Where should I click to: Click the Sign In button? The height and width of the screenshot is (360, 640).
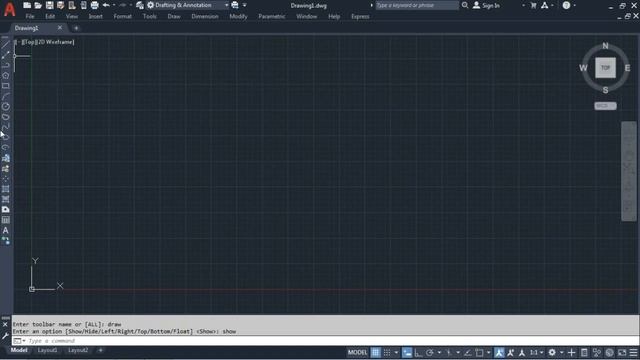click(486, 5)
